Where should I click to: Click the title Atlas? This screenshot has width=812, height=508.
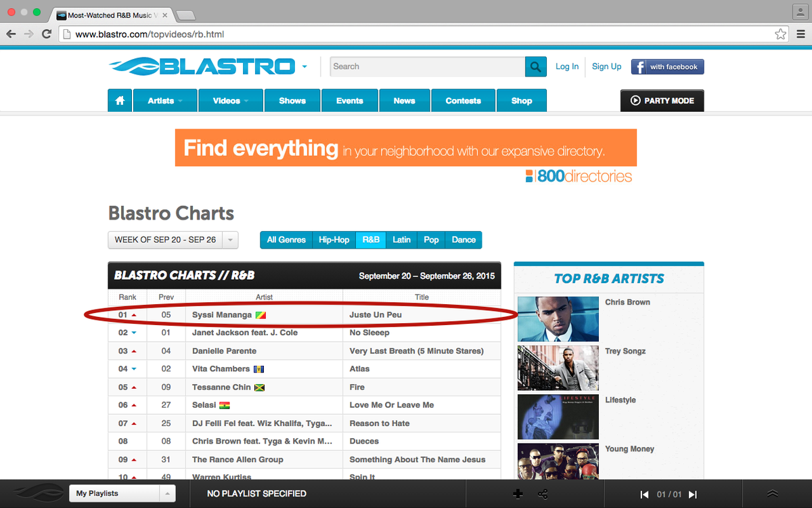click(359, 368)
